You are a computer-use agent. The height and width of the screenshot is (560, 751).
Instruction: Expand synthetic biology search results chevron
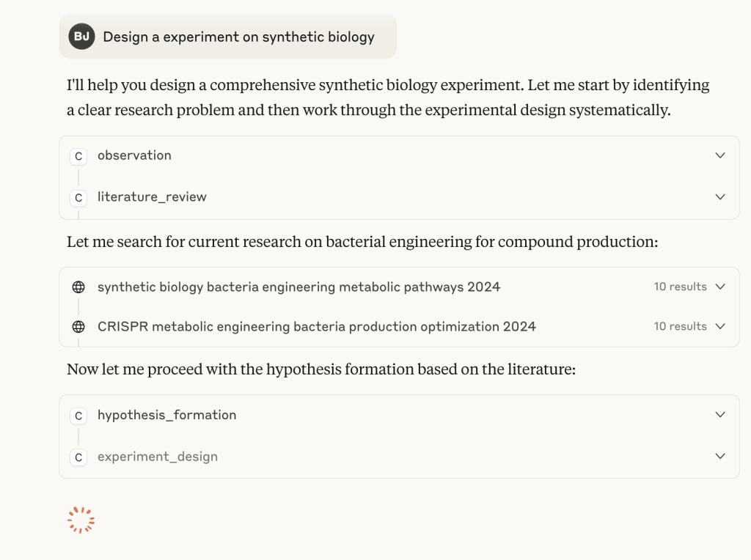coord(720,286)
